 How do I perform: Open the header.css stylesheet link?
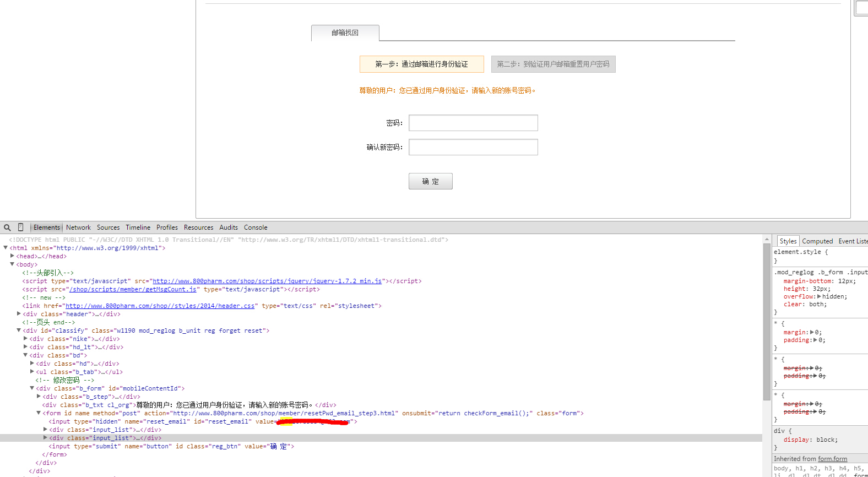(x=160, y=306)
